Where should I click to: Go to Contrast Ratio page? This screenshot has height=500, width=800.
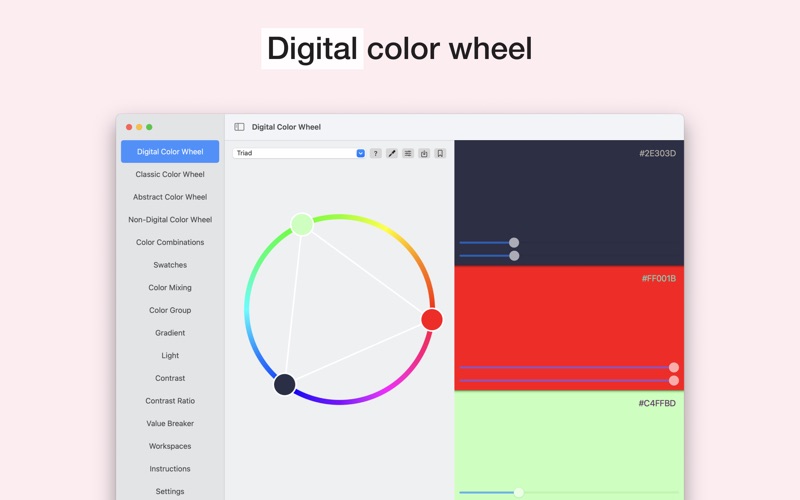(170, 401)
